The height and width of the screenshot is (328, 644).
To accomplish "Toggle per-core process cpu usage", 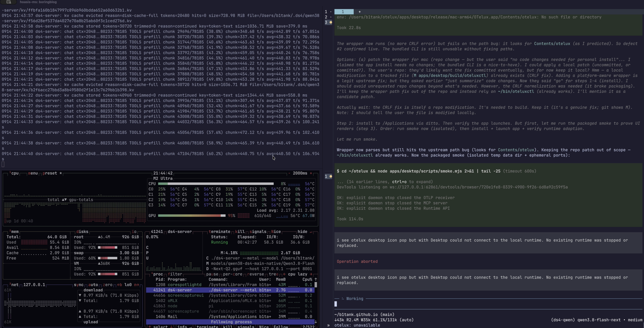I will pyautogui.click(x=233, y=274).
